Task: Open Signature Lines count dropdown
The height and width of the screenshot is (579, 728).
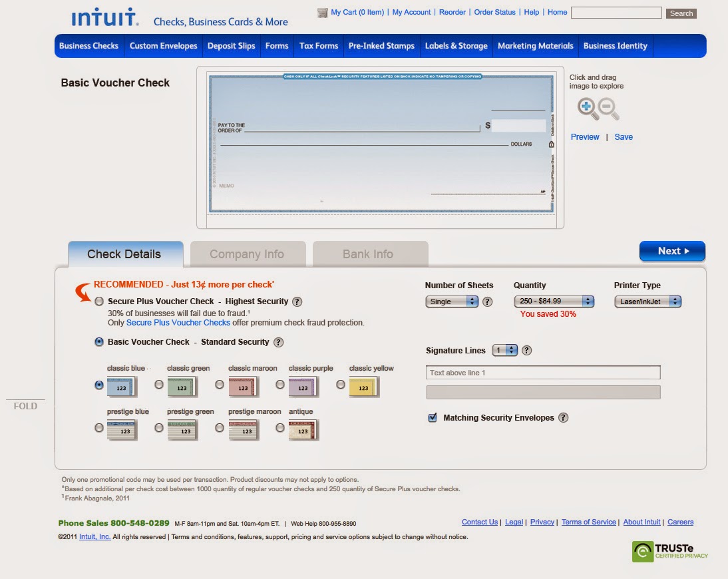Action: (504, 350)
